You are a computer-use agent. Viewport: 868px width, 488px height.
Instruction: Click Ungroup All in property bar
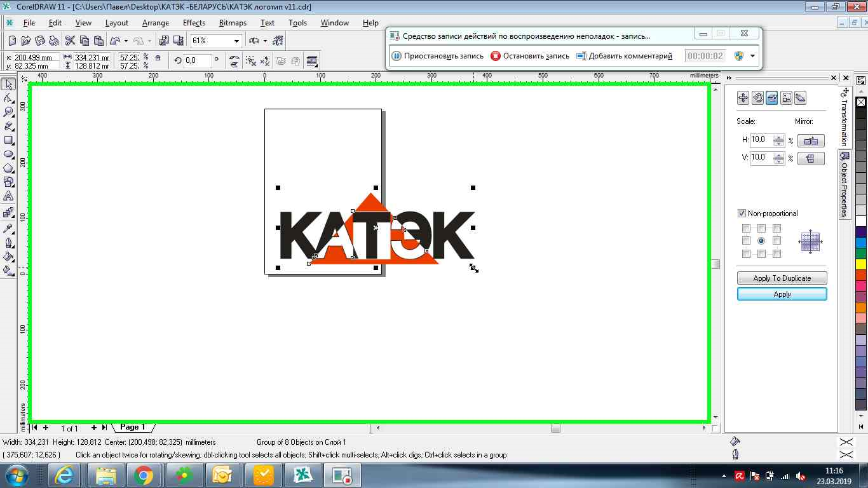[265, 61]
